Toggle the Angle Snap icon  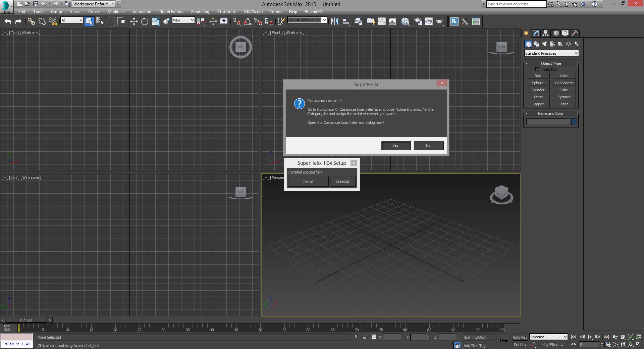coord(247,21)
